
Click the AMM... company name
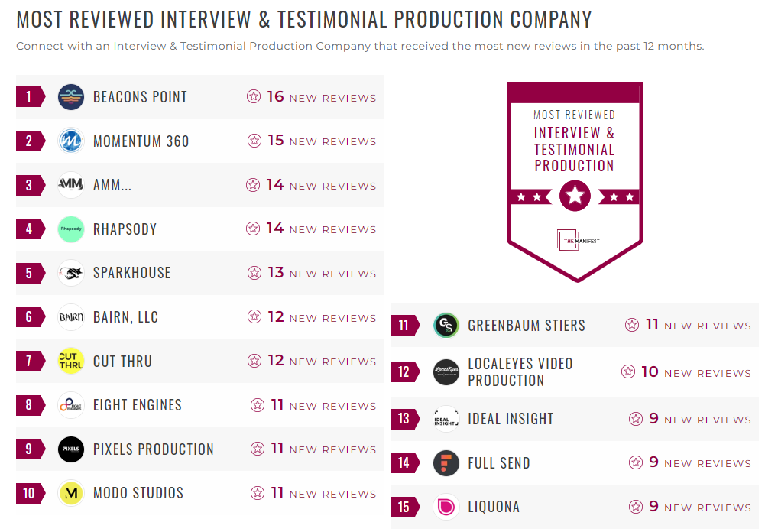click(112, 185)
